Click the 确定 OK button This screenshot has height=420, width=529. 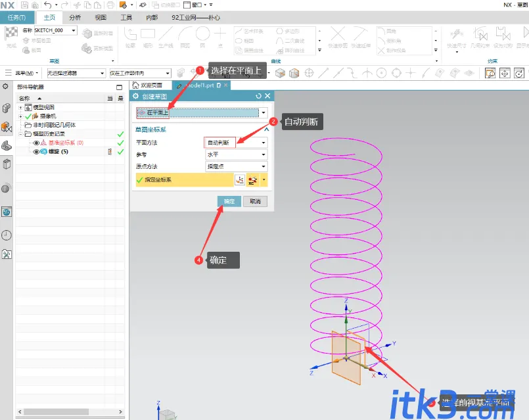pyautogui.click(x=229, y=201)
